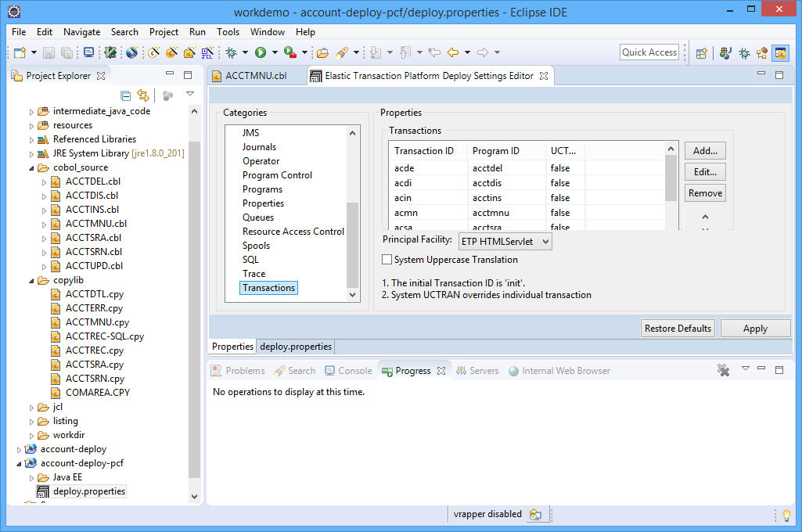Click the Last Edit Location icon

tap(434, 52)
